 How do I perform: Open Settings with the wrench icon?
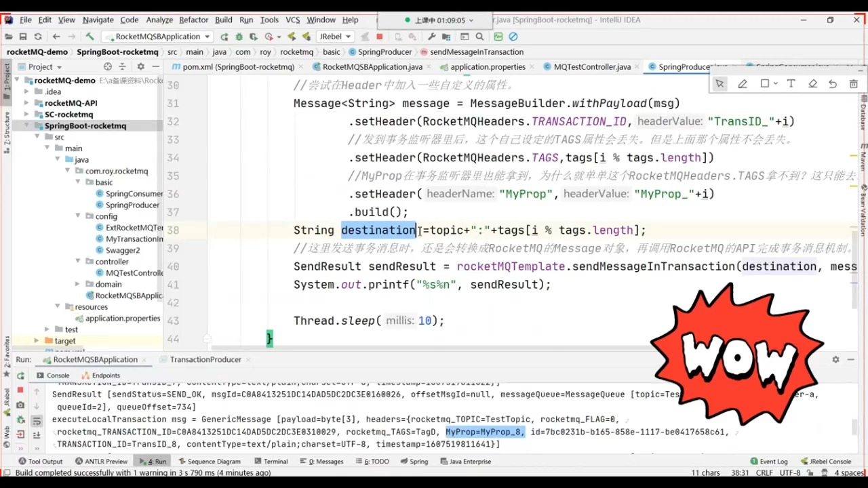(x=432, y=37)
